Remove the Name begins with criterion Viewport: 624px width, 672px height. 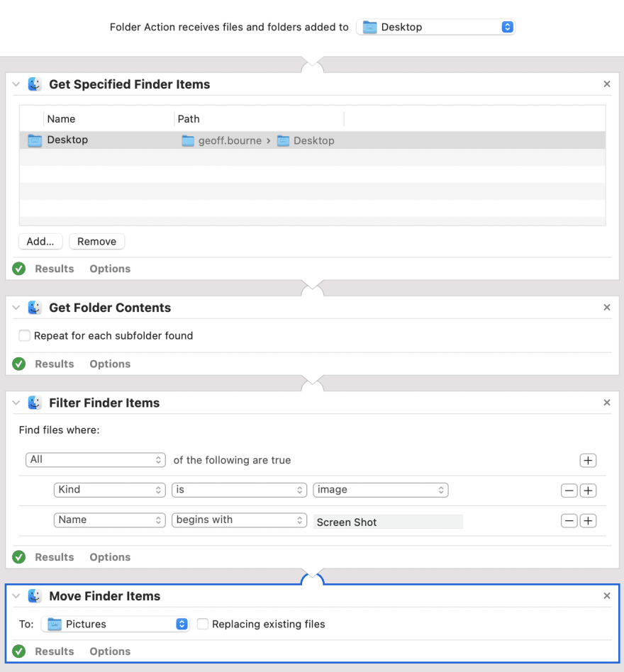click(569, 521)
